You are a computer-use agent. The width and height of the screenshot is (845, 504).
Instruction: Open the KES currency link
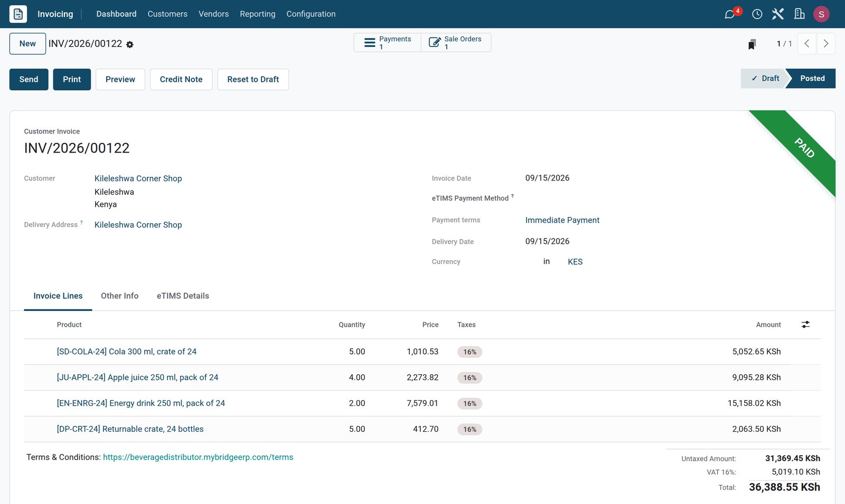[x=575, y=262]
